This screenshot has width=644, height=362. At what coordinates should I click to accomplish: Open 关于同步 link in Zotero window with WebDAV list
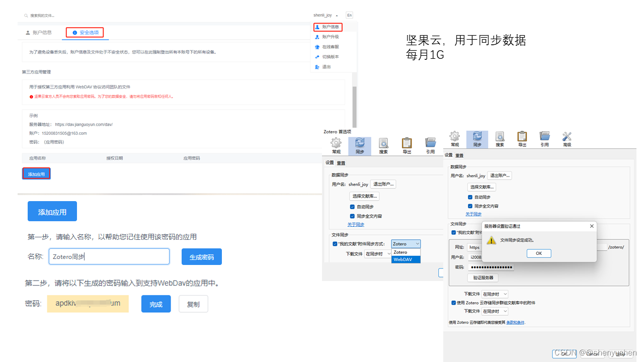(x=356, y=224)
